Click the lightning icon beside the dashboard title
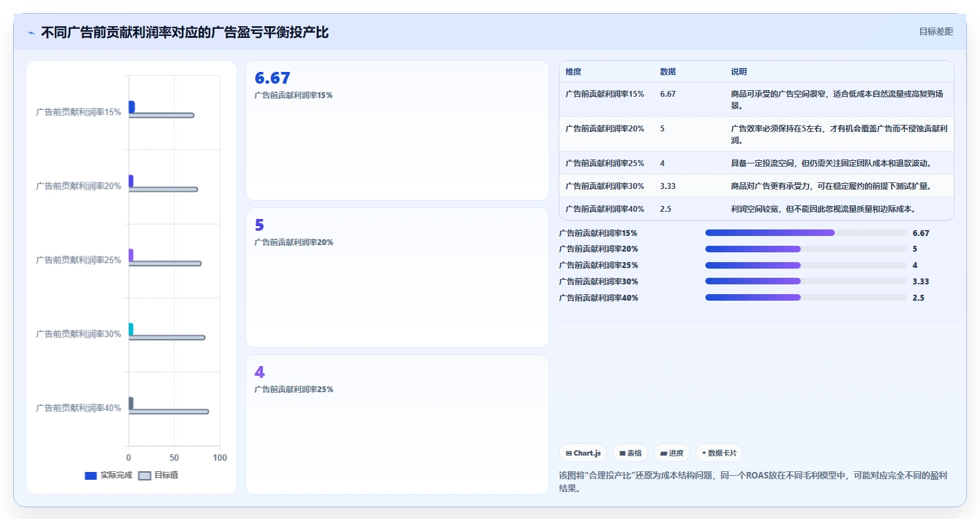The image size is (980, 519). [x=31, y=33]
